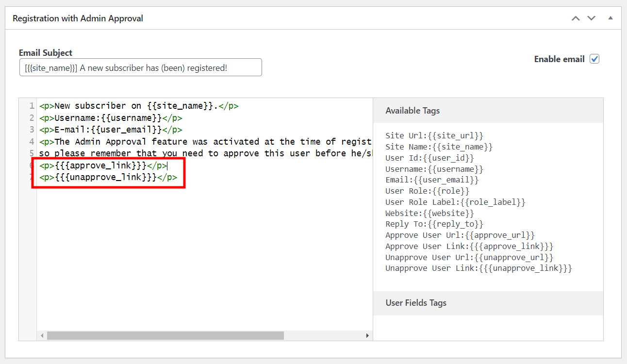This screenshot has height=364, width=627.
Task: Select the User Role Label {{role_label}} tag
Action: pos(455,202)
